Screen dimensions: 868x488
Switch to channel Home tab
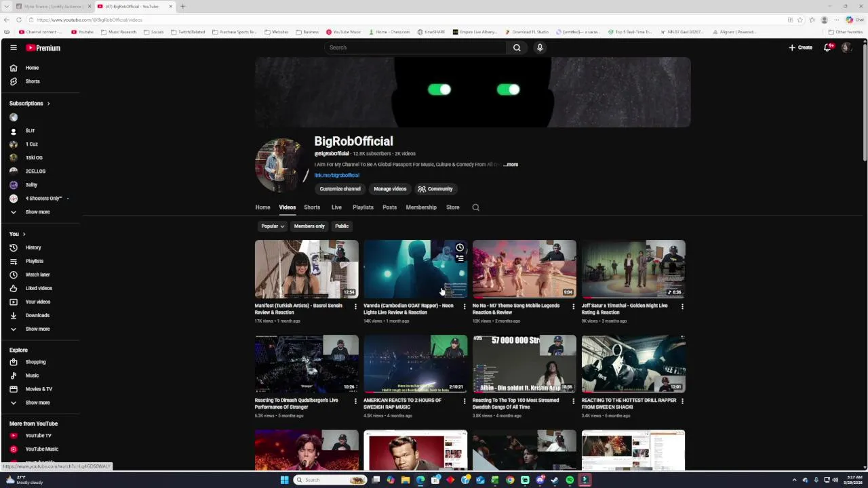point(262,207)
